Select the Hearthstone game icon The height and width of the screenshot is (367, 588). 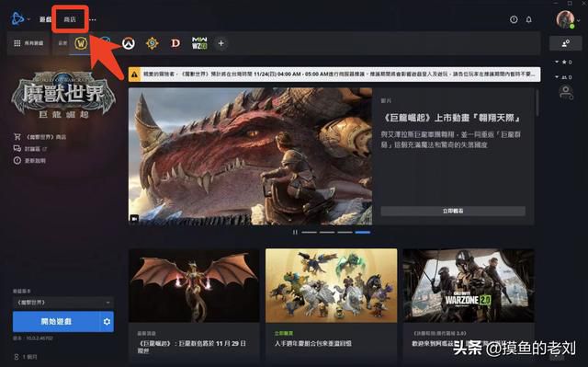[152, 43]
